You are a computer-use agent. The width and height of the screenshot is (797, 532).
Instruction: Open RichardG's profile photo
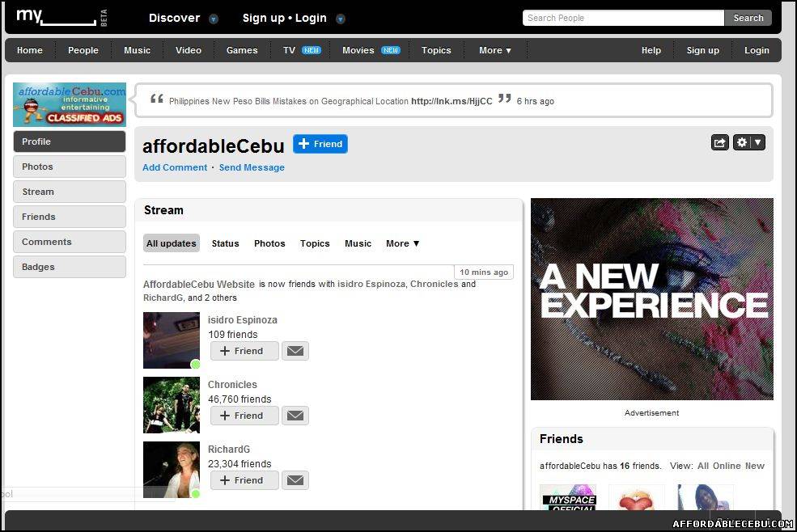point(172,470)
